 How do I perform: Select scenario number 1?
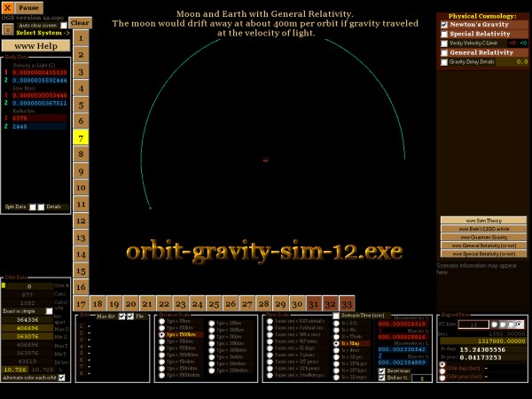pos(80,37)
